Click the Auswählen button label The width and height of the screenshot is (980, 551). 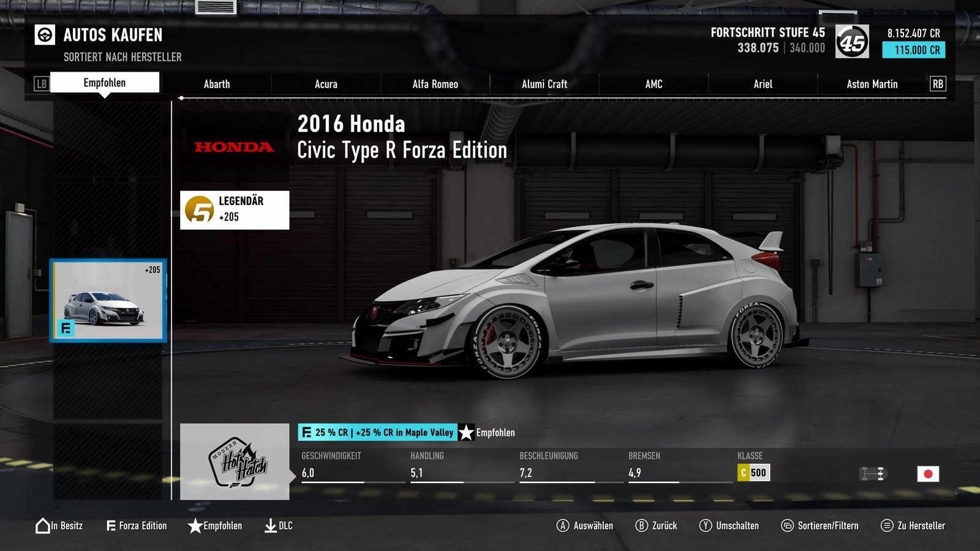point(593,525)
